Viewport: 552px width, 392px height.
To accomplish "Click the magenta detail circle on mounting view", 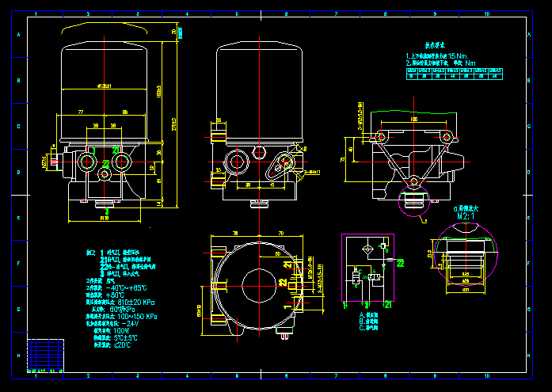I will click(414, 201).
